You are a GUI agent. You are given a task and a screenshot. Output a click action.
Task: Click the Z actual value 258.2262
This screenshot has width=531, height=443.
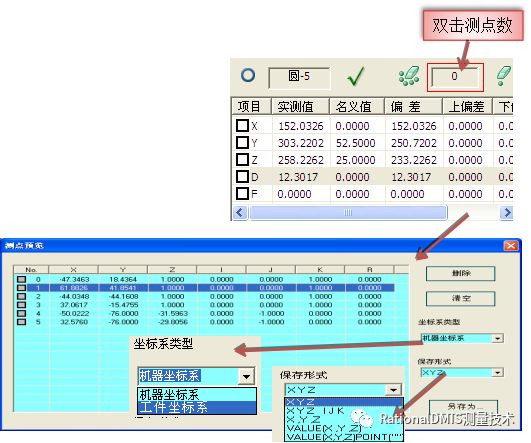(301, 160)
